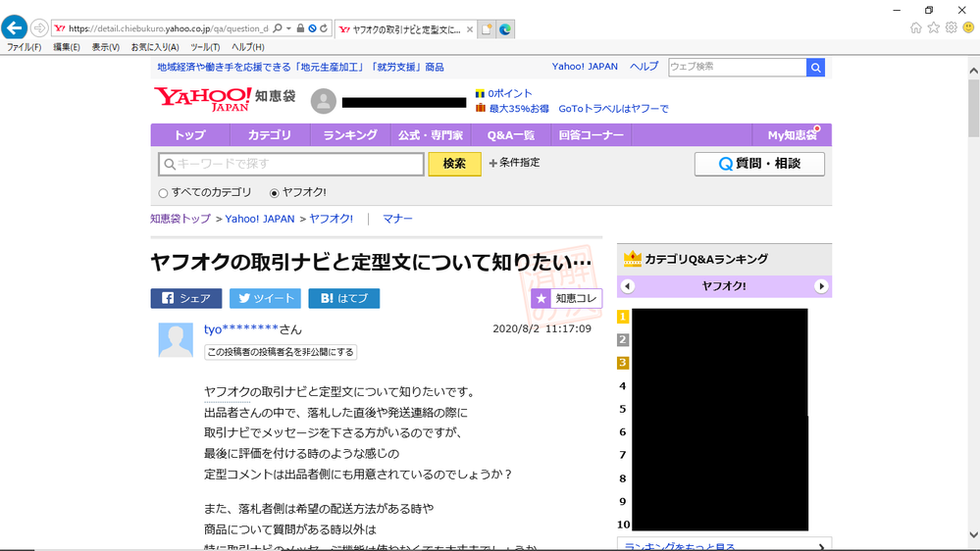This screenshot has width=980, height=551.
Task: Click the browser URL address field
Action: pos(169,28)
